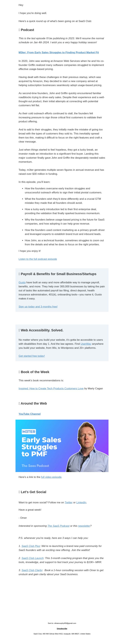
Task: Open the UserWay link
Action: [86, 344]
